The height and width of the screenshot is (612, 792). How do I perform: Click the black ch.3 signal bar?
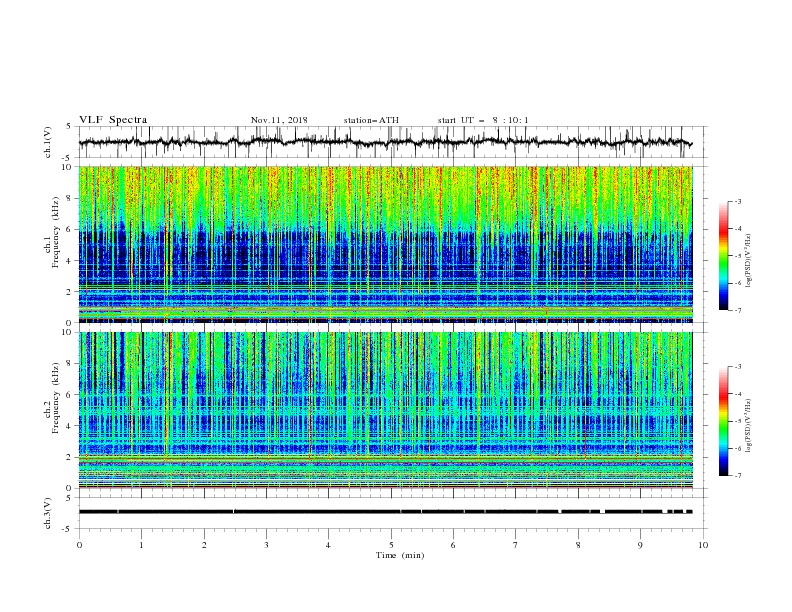click(x=385, y=512)
